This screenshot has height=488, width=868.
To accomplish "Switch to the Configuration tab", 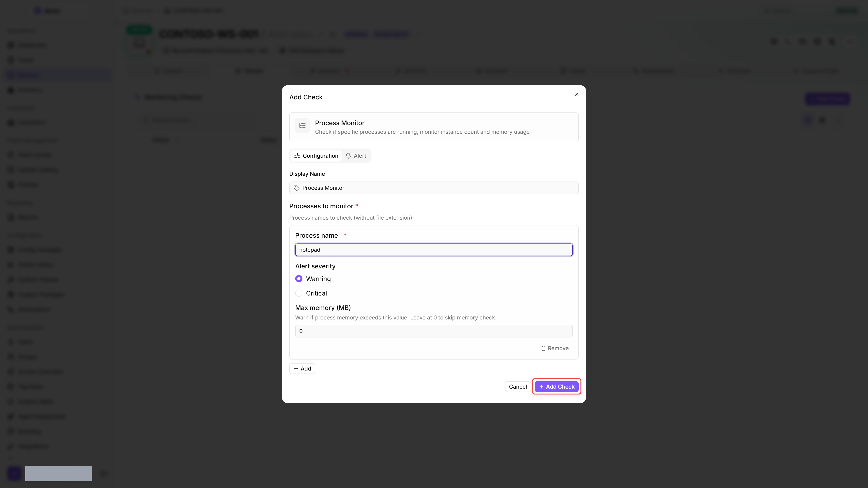I will pyautogui.click(x=316, y=156).
